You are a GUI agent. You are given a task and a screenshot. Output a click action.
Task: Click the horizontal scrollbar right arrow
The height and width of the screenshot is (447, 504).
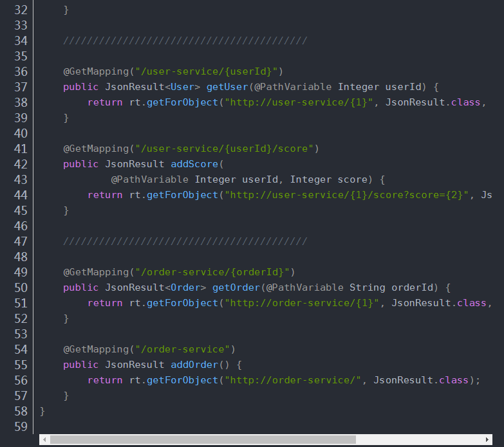pos(487,440)
